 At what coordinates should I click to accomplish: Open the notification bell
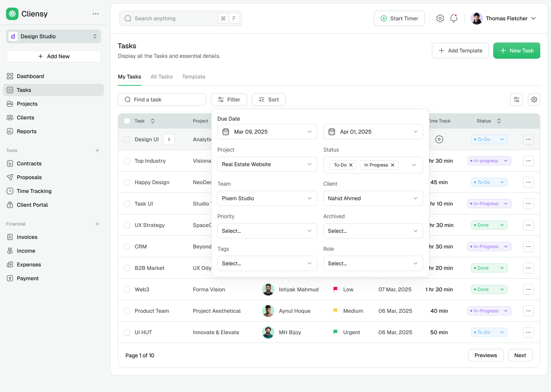pyautogui.click(x=454, y=18)
